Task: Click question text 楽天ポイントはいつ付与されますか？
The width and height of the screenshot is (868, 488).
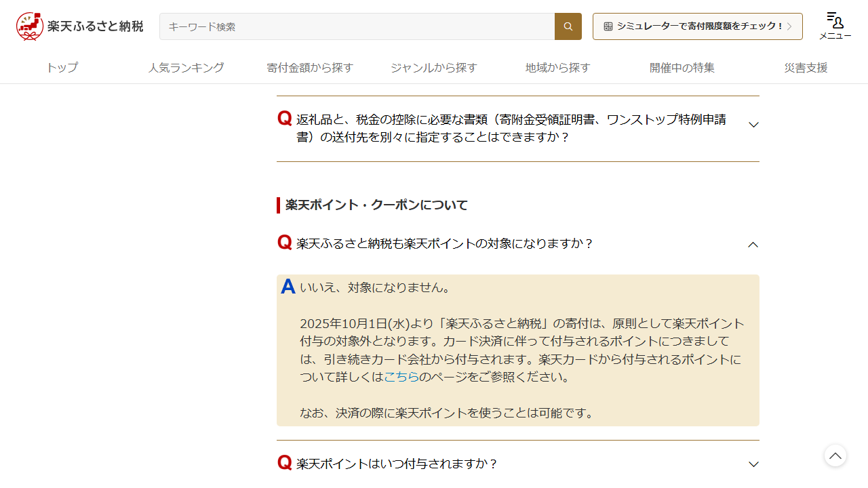Action: (x=397, y=464)
